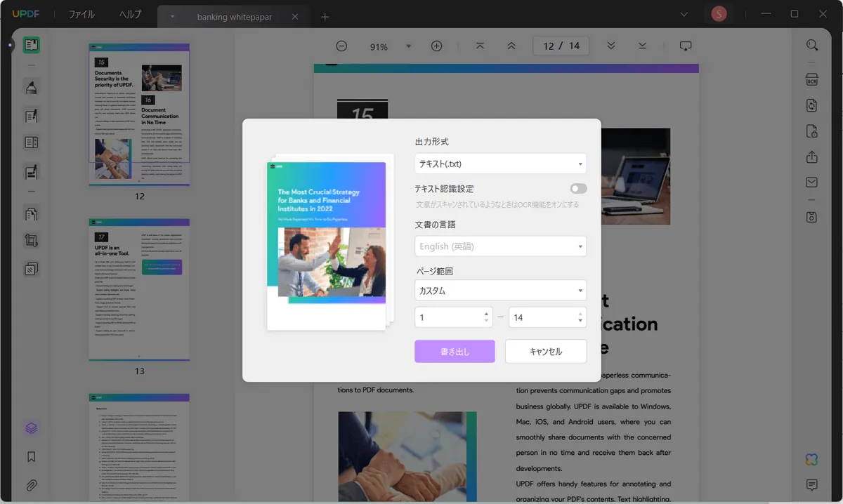Screen dimensions: 843x504
Task: Zoom out with the minus icon
Action: point(341,46)
